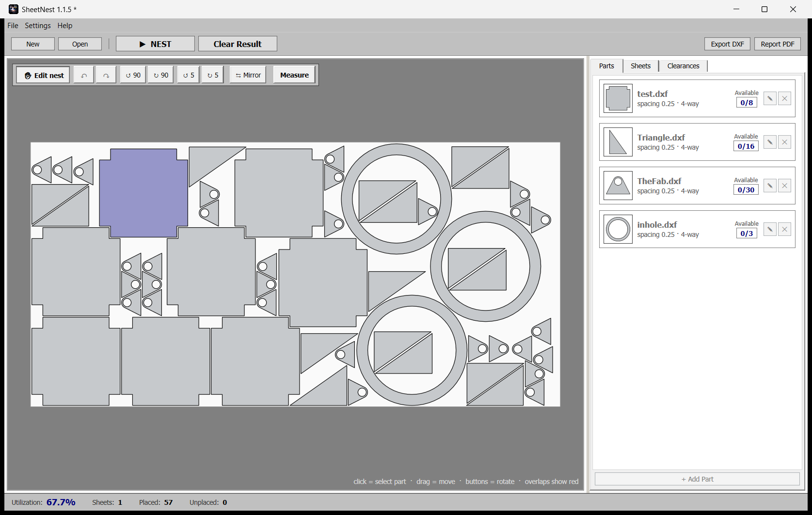
Task: Click the inhole.dxf available count 0/3
Action: coord(747,234)
